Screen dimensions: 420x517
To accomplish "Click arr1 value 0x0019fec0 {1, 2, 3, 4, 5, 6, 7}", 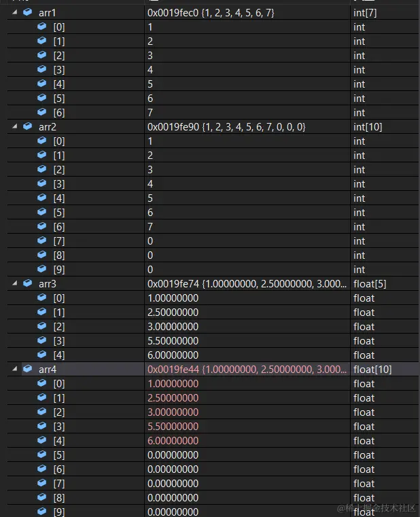I will pyautogui.click(x=211, y=13).
